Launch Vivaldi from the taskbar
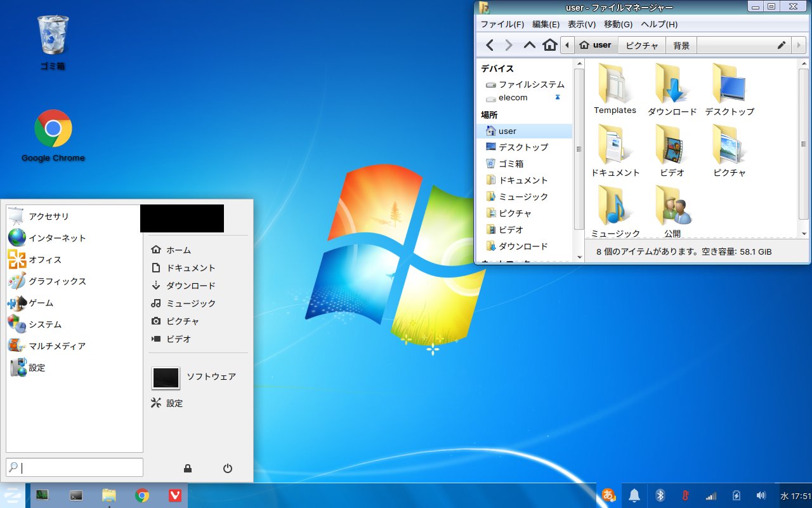This screenshot has height=508, width=812. [x=174, y=495]
